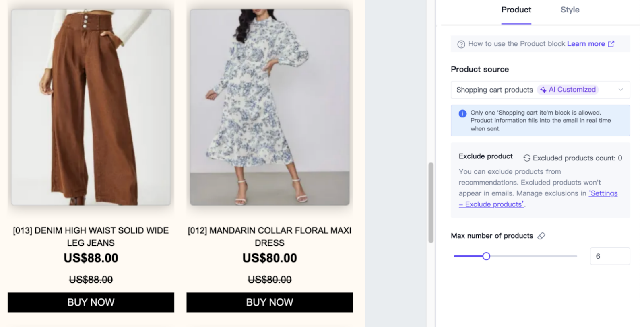The height and width of the screenshot is (327, 644).
Task: Select the brown wide leg jeans image
Action: [91, 107]
